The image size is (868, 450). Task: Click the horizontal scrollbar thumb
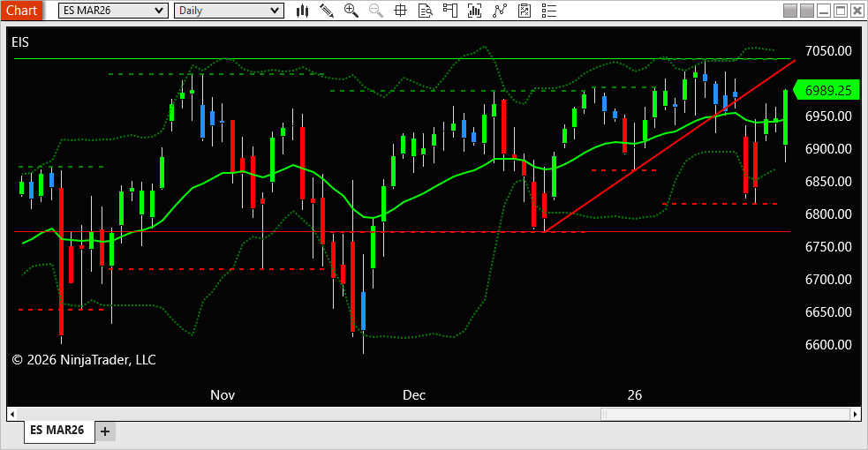click(725, 414)
